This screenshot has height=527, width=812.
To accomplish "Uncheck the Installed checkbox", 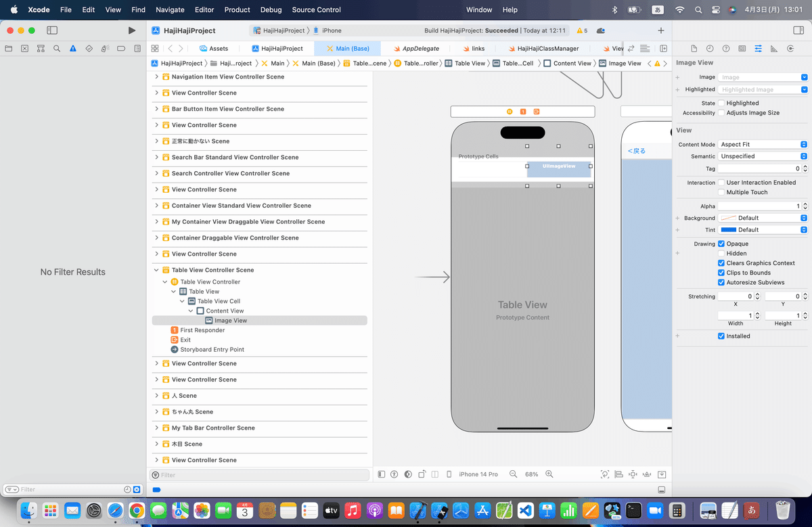I will (721, 336).
